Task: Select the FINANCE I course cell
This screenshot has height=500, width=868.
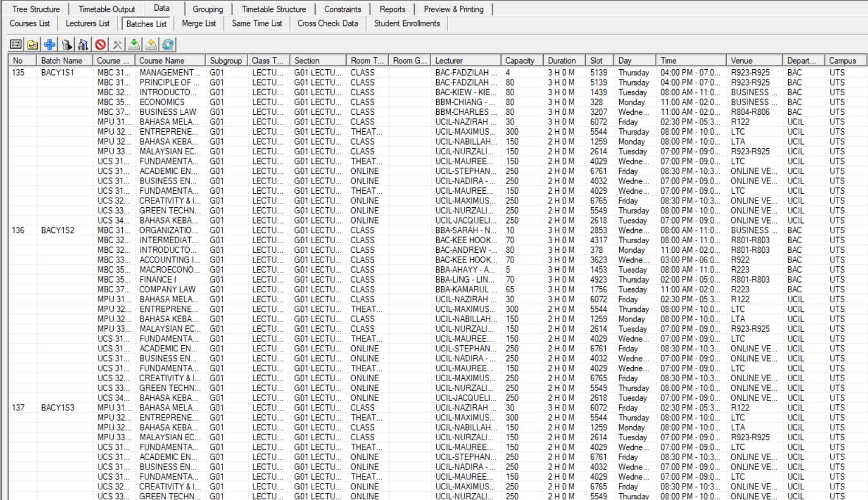Action: 158,279
